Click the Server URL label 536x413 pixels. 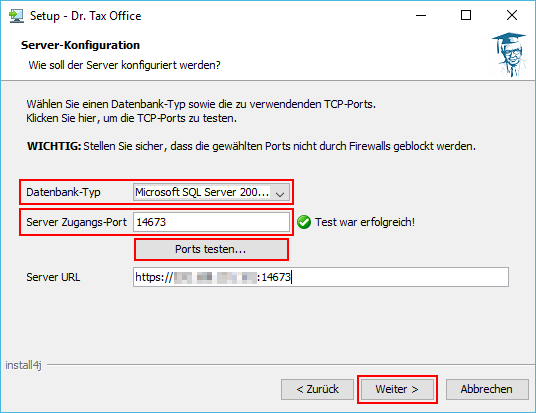(x=53, y=277)
